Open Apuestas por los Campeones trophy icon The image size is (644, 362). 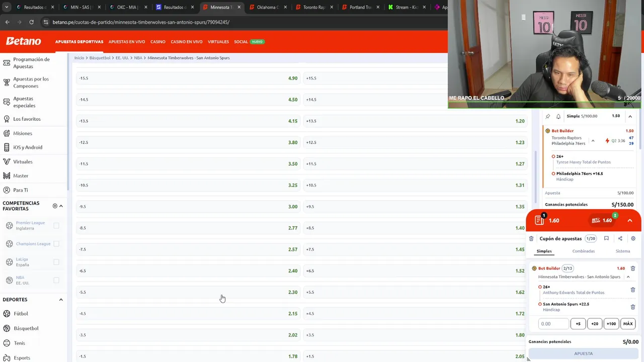click(7, 82)
